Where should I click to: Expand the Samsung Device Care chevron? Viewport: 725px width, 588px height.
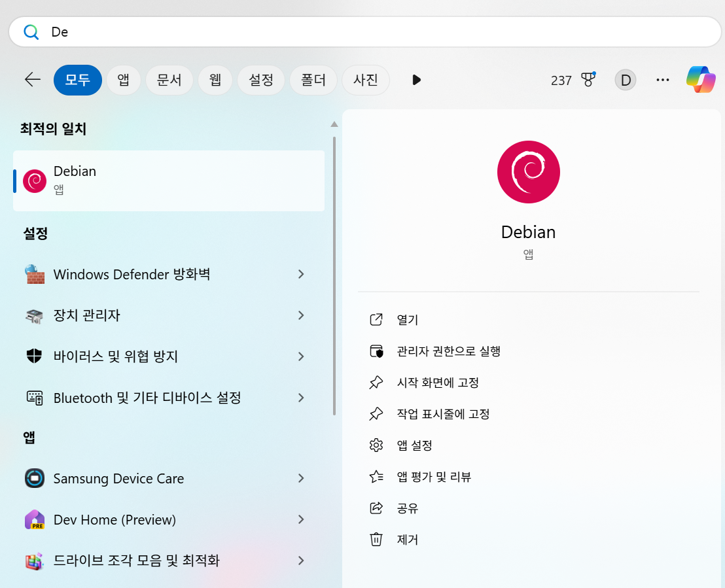tap(301, 478)
